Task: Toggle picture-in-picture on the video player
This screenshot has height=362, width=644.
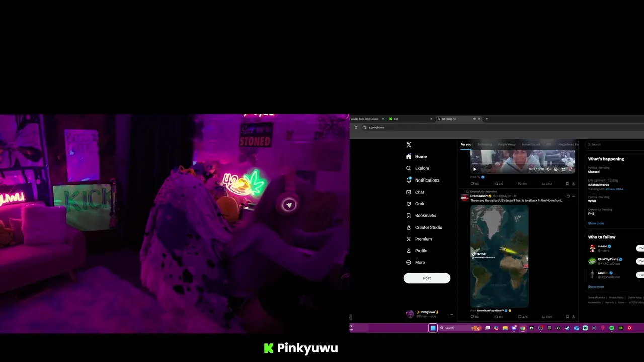Action: [x=563, y=169]
